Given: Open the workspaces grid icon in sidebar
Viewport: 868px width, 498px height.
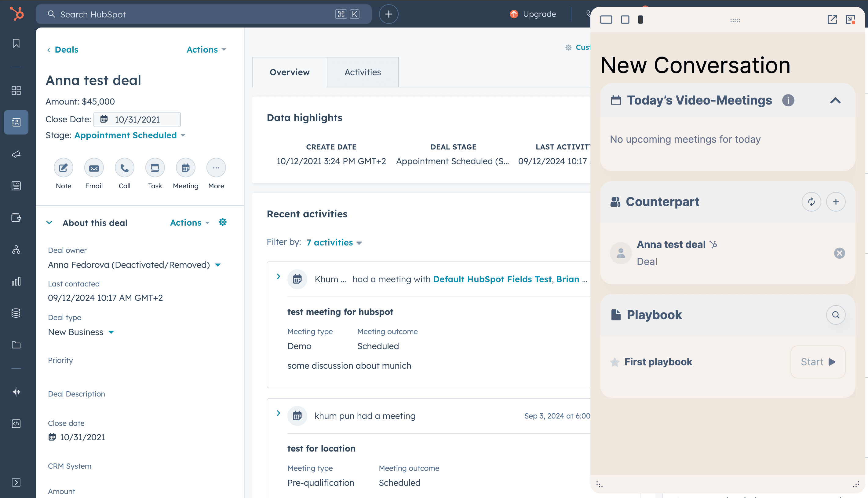Looking at the screenshot, I should [x=16, y=90].
